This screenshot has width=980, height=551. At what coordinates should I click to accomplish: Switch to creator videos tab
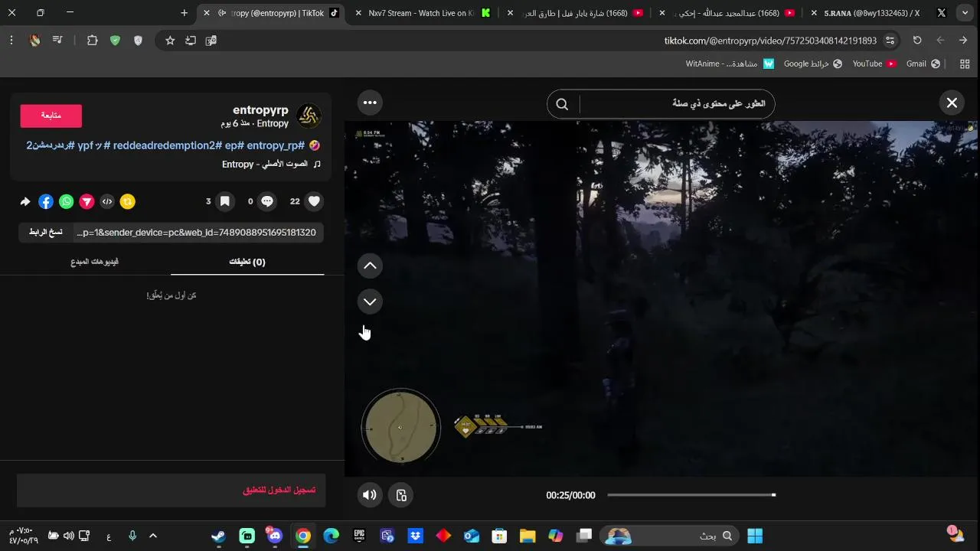pos(94,262)
